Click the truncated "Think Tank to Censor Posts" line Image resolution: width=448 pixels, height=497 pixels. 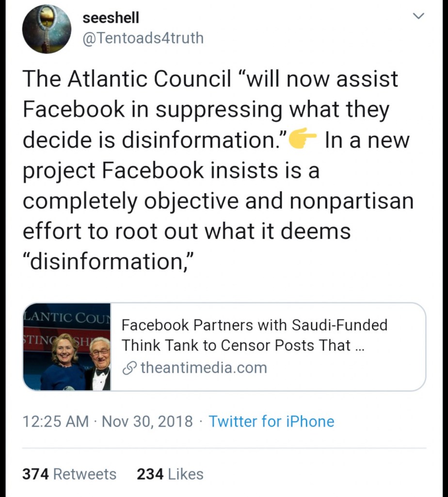click(242, 346)
